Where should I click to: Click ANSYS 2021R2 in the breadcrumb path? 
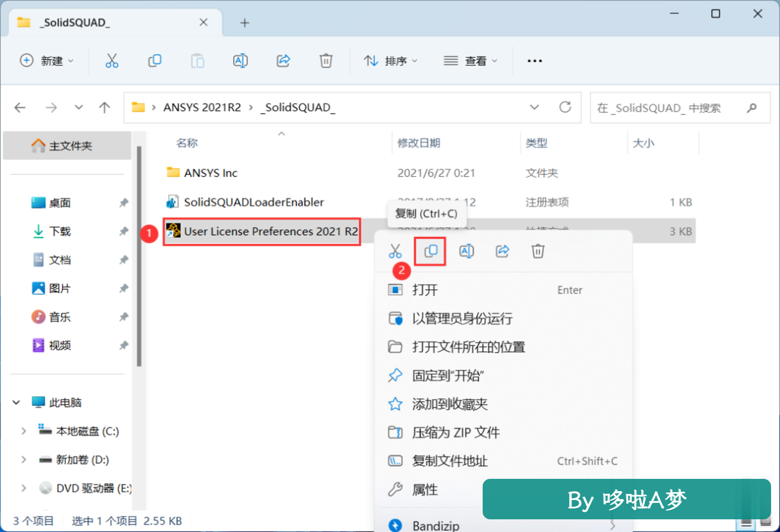[x=202, y=107]
